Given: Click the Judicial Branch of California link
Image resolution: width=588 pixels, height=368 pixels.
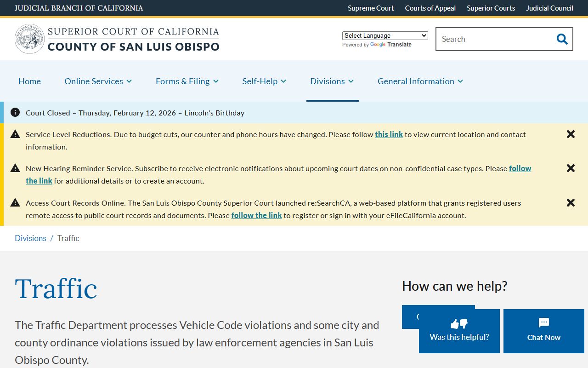Looking at the screenshot, I should click(79, 8).
